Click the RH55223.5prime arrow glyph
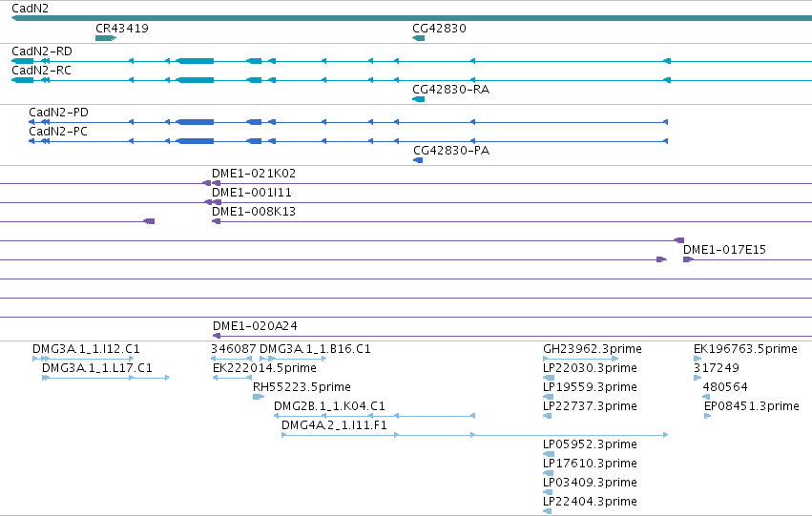Image resolution: width=812 pixels, height=516 pixels. [259, 397]
